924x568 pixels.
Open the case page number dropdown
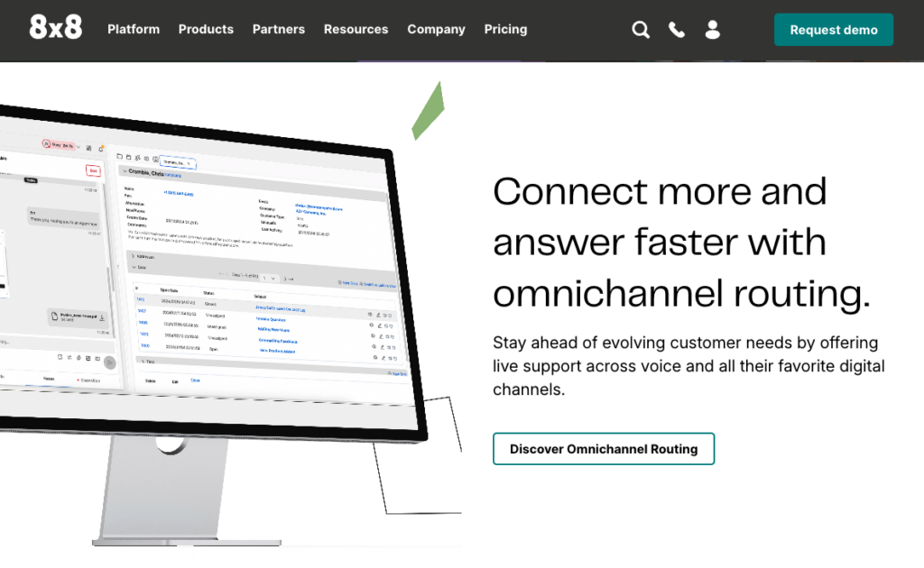coord(269,279)
